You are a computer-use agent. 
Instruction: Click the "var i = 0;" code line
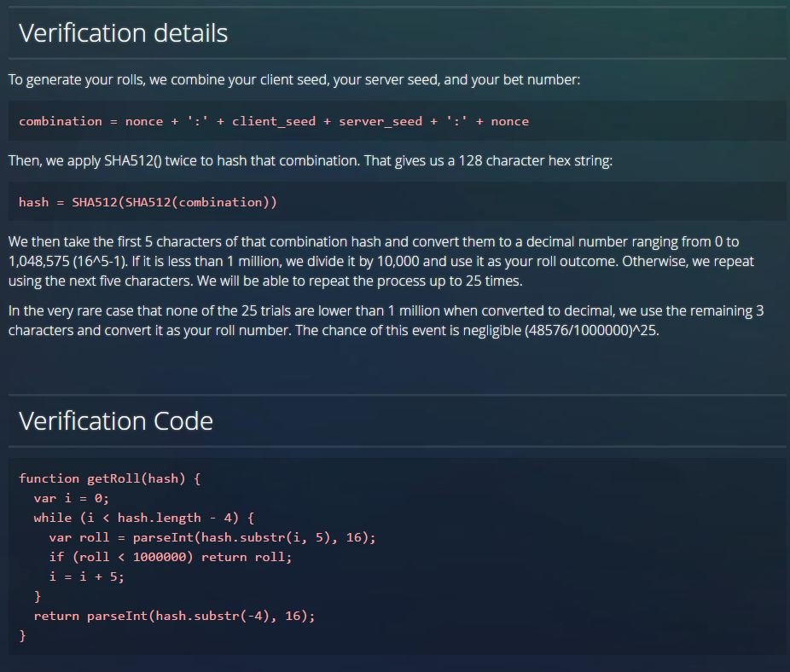click(71, 498)
